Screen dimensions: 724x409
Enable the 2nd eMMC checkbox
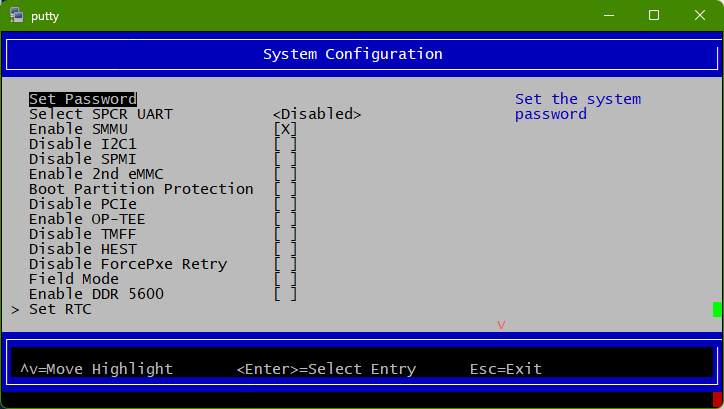285,174
